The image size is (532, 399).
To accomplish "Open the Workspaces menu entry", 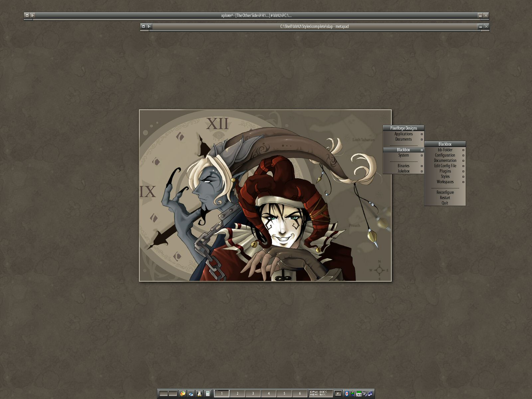I will [x=445, y=182].
